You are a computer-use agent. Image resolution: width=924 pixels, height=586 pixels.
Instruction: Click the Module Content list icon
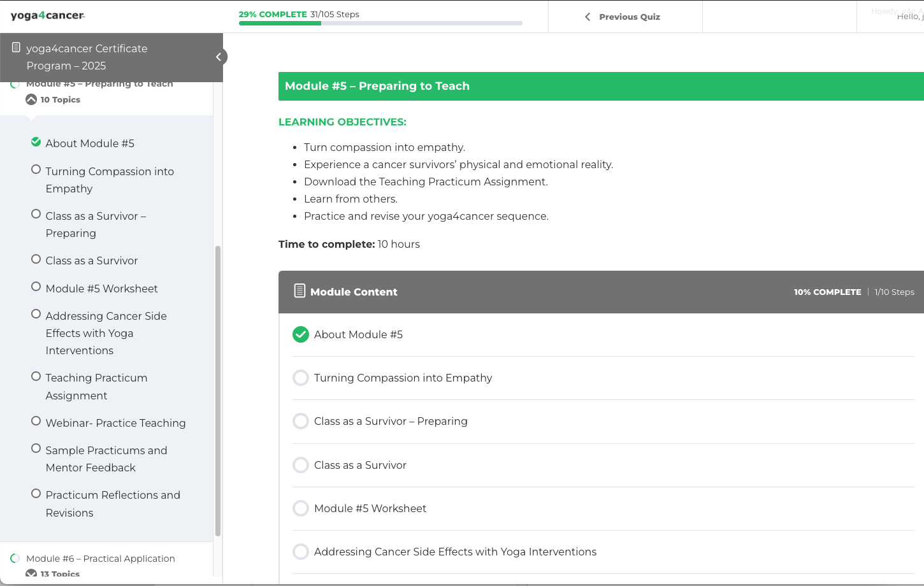300,291
